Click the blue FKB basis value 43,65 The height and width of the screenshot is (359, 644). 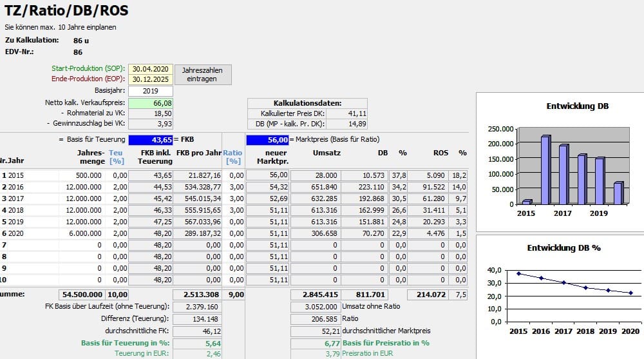click(151, 140)
